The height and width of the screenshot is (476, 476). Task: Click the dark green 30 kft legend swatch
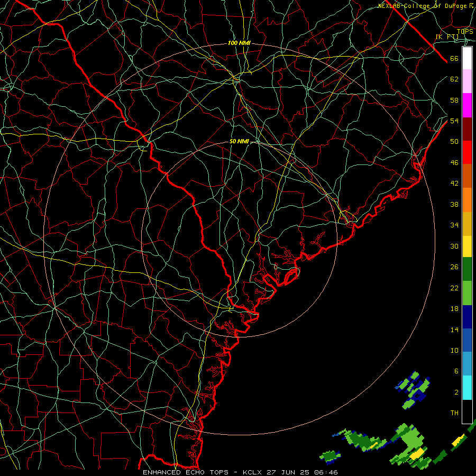click(x=467, y=269)
